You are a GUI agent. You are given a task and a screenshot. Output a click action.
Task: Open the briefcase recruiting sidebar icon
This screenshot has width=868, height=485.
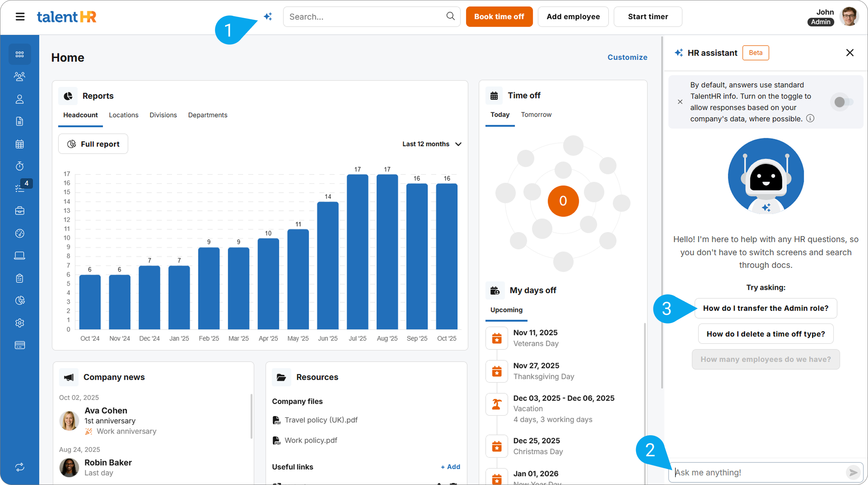pos(20,211)
